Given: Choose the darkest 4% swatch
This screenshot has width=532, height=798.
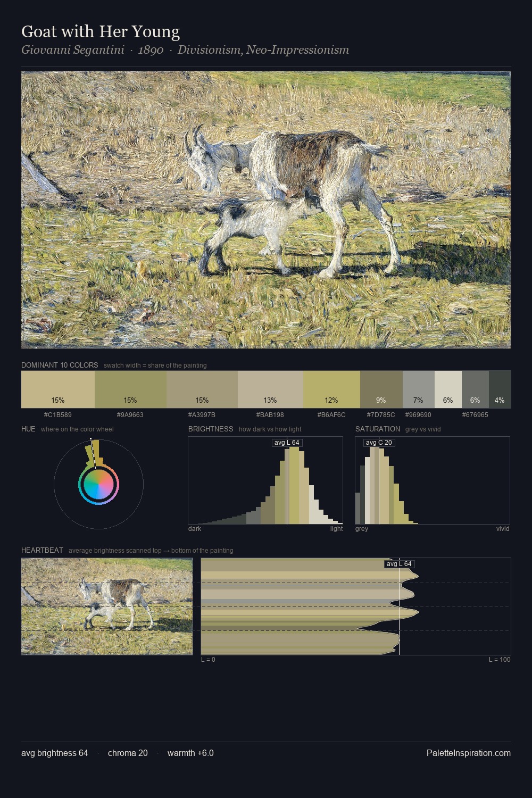Looking at the screenshot, I should (x=500, y=389).
